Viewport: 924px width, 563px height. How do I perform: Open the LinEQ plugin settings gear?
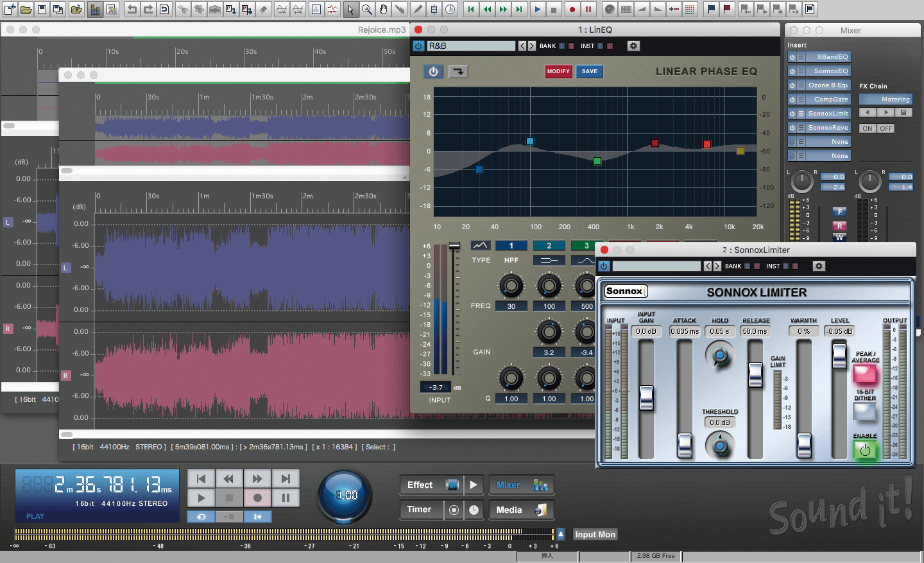pyautogui.click(x=633, y=46)
